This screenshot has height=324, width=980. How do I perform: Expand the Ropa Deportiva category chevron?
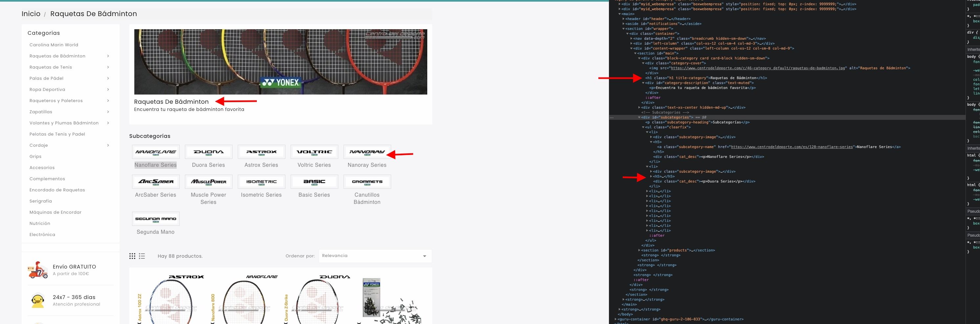click(108, 89)
